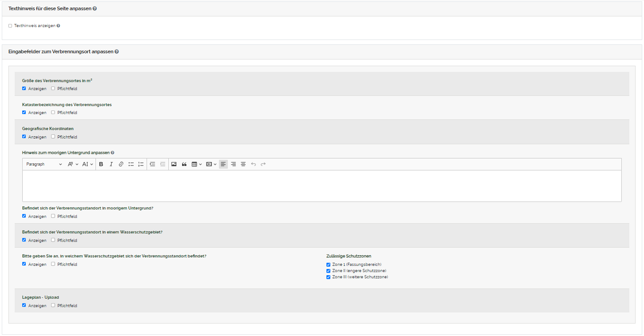Create a bulleted list
Image resolution: width=644 pixels, height=336 pixels.
click(131, 164)
